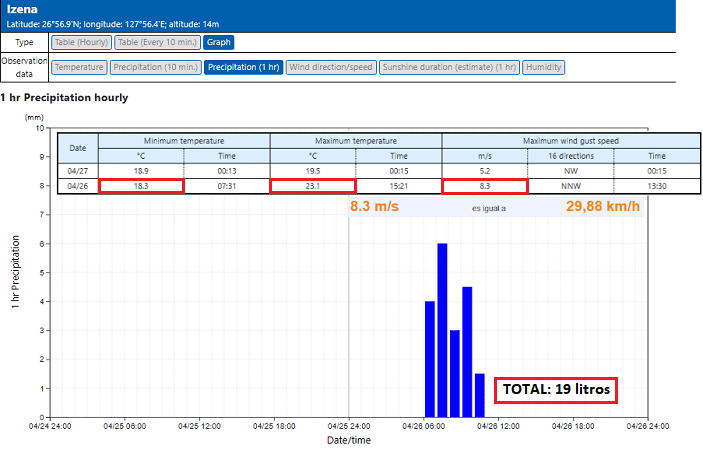Click the fourth blue bar at 4.5 mm
The width and height of the screenshot is (703, 449).
coord(467,352)
